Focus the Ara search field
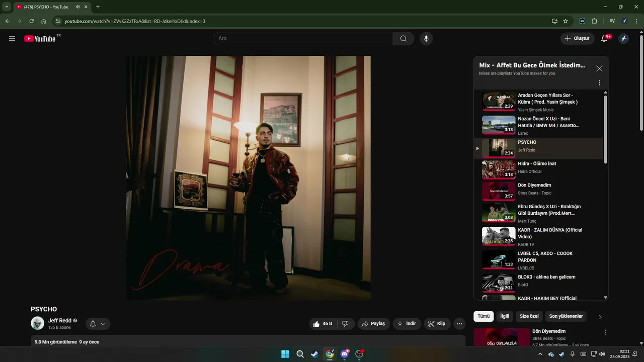 click(303, 39)
